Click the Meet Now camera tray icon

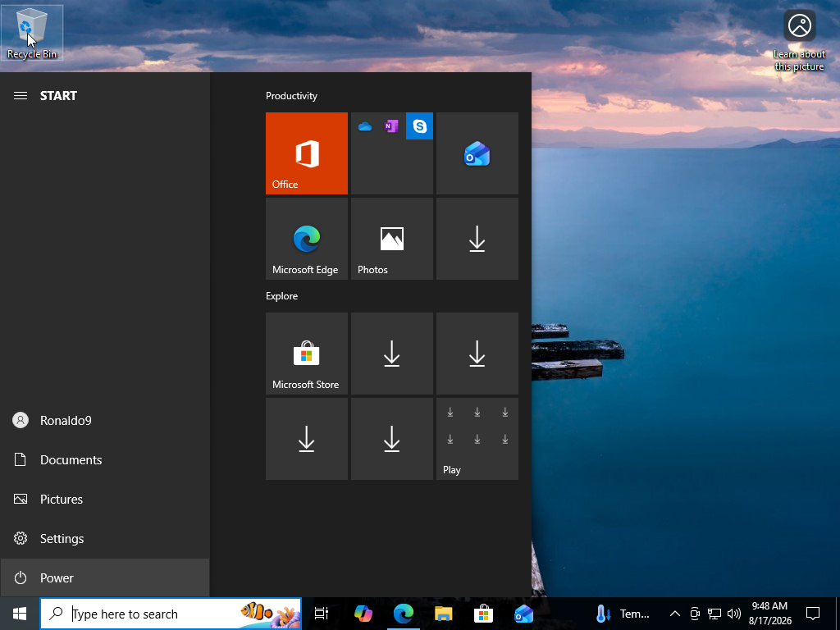tap(695, 614)
